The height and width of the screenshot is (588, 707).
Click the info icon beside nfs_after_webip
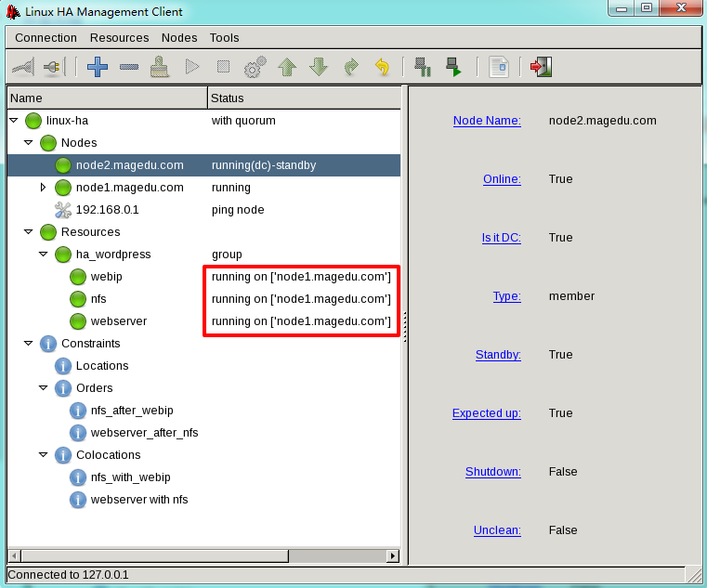coord(78,411)
